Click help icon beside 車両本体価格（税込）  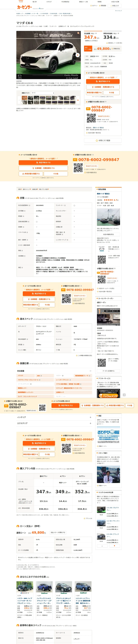tap(118, 33)
